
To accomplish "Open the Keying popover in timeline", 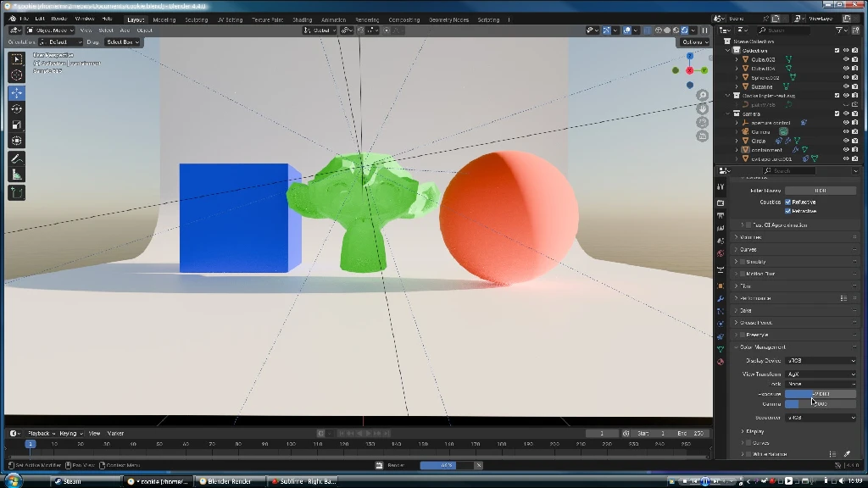I will point(71,433).
